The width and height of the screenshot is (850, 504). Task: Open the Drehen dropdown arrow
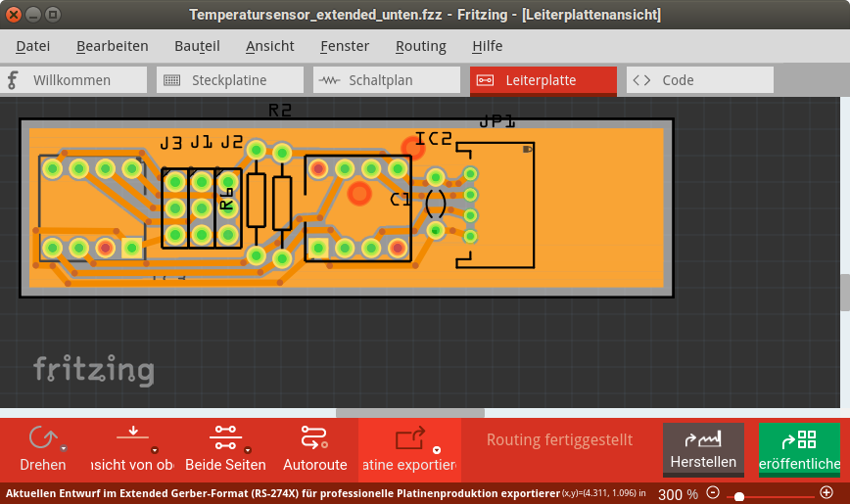point(63,448)
